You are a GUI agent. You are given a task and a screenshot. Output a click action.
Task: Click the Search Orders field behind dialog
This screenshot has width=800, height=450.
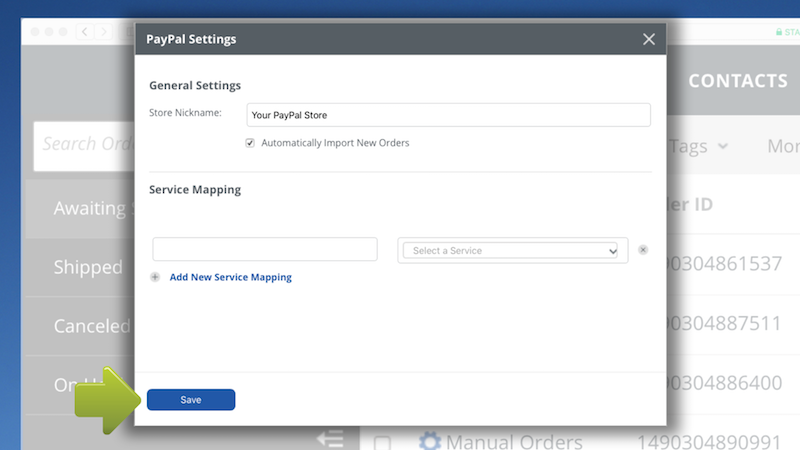click(x=84, y=146)
